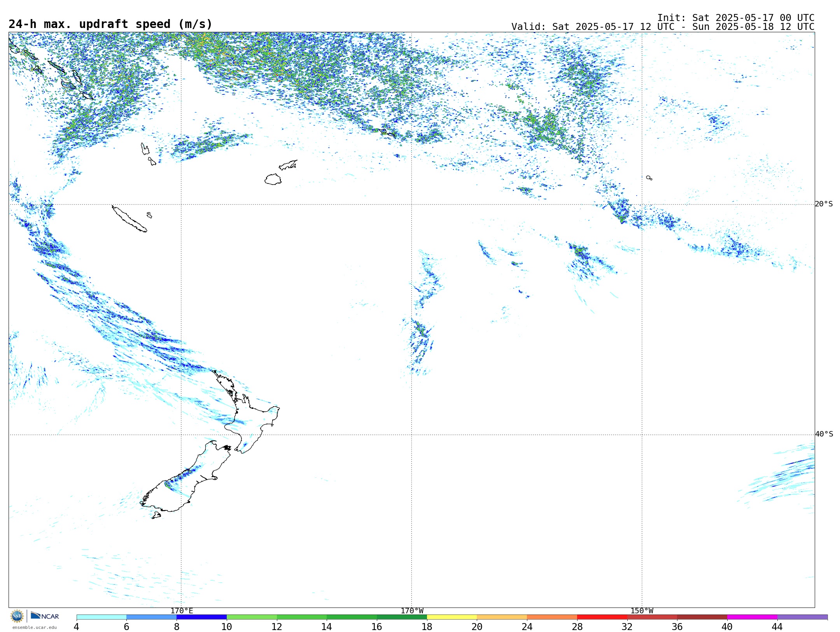Image resolution: width=840 pixels, height=632 pixels.
Task: Click colorbar tick label 28
Action: [x=577, y=627]
